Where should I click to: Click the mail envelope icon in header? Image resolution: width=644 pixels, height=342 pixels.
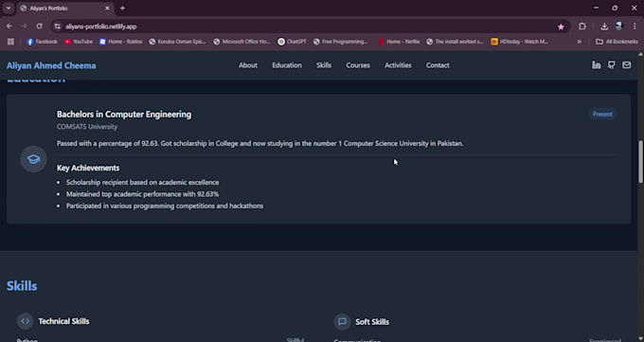coord(626,65)
